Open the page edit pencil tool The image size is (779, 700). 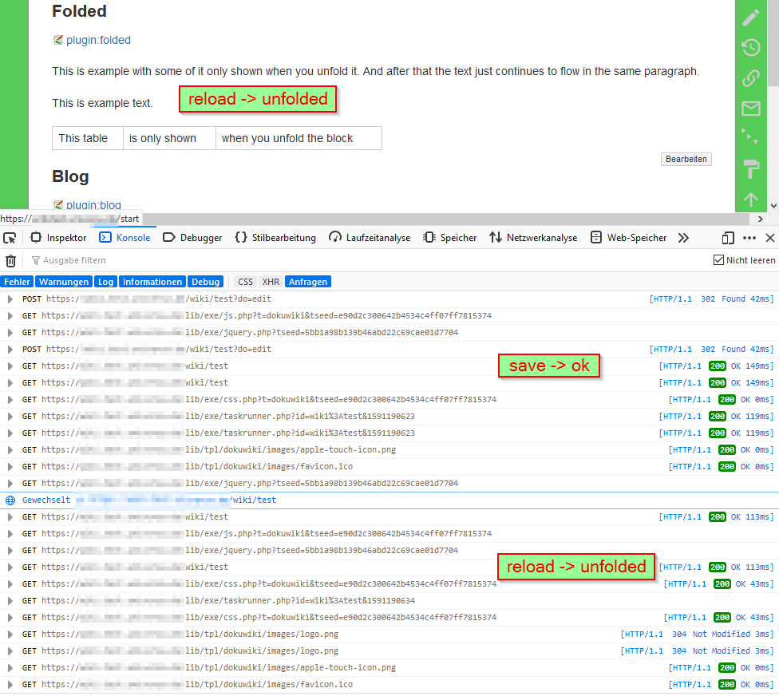[x=750, y=17]
